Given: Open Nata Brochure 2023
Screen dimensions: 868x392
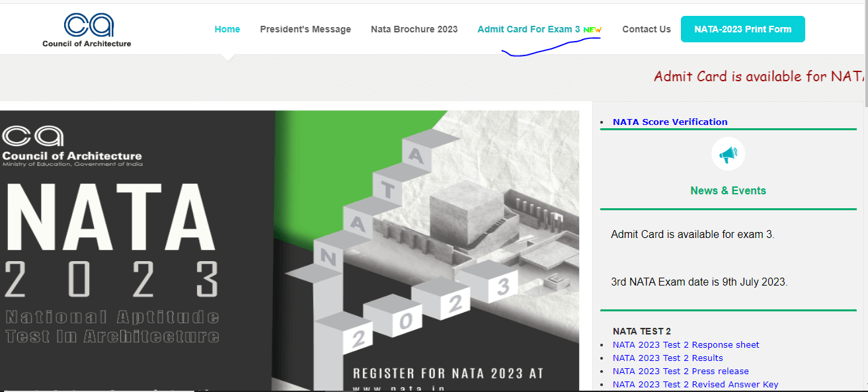Looking at the screenshot, I should (414, 29).
